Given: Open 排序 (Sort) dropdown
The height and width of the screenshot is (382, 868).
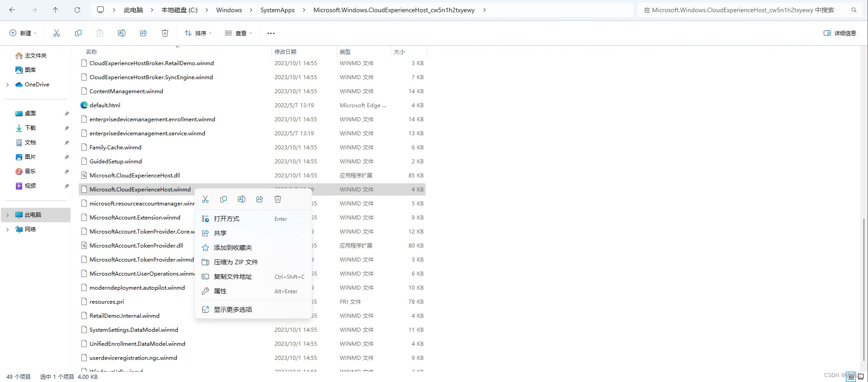Looking at the screenshot, I should tap(198, 33).
